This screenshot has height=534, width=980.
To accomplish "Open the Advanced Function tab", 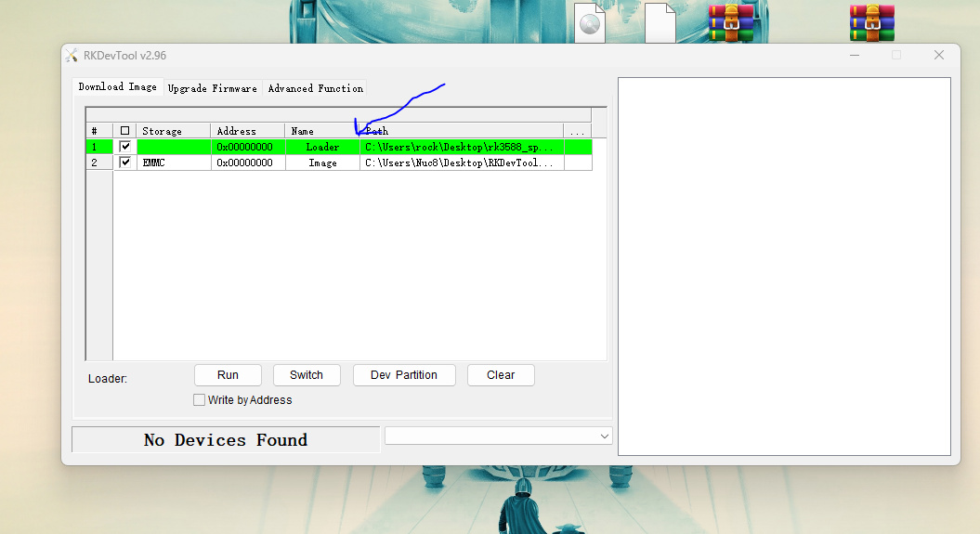I will (x=316, y=88).
